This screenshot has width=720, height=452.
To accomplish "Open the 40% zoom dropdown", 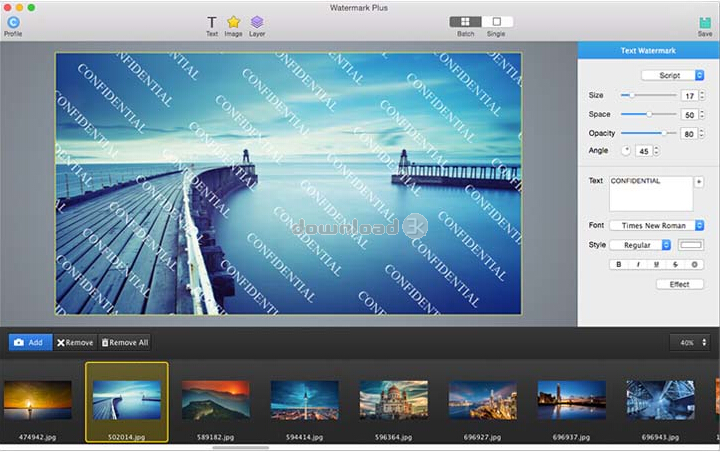I will tap(691, 342).
